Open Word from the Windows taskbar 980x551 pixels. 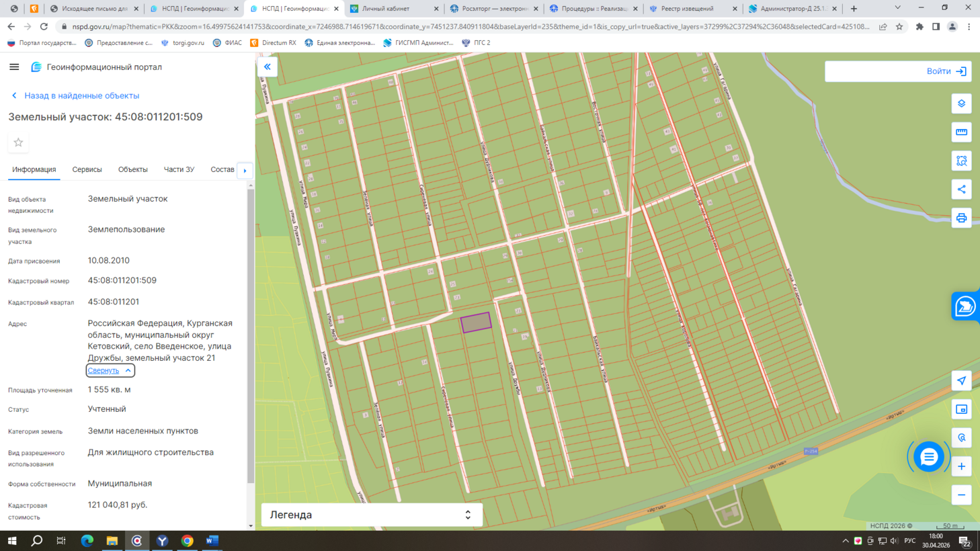pyautogui.click(x=212, y=541)
